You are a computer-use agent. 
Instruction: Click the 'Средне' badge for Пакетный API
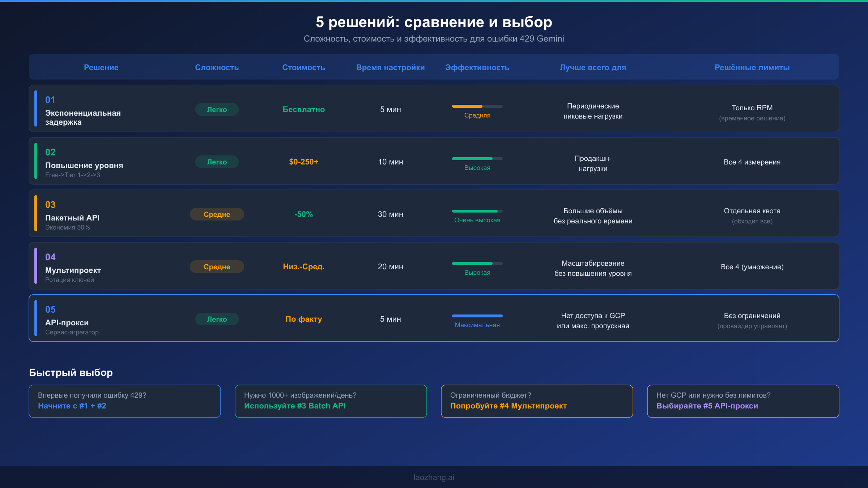pos(217,214)
